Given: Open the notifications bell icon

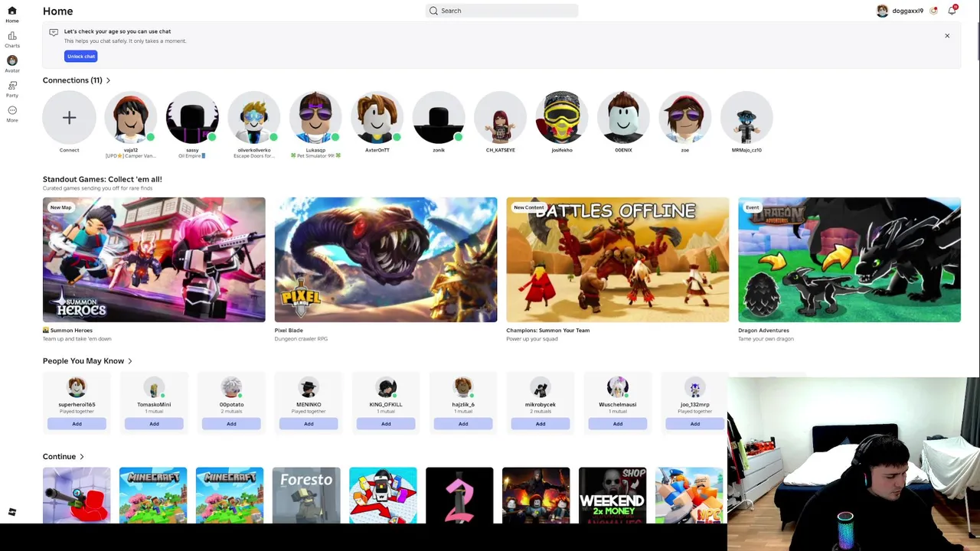Looking at the screenshot, I should pyautogui.click(x=952, y=11).
